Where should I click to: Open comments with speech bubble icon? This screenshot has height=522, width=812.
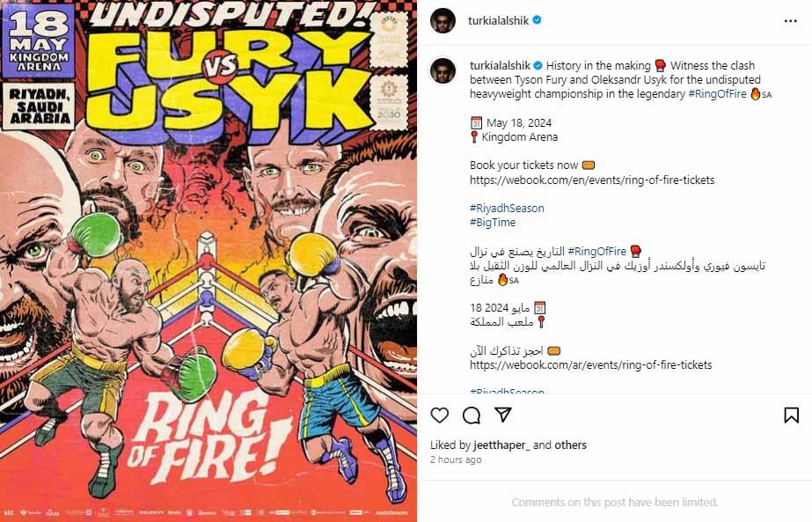tap(472, 415)
